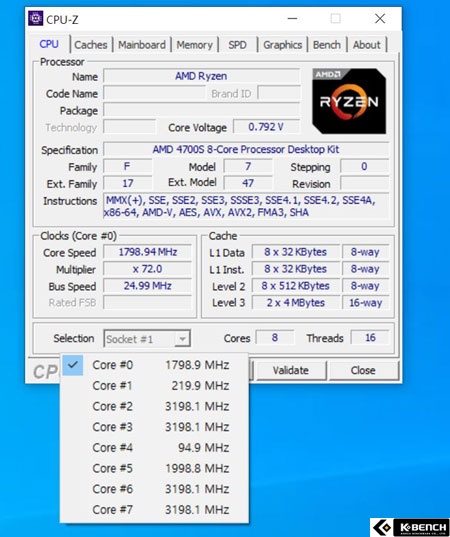
Task: Click the Name field showing AMD Ryzen
Action: 201,76
